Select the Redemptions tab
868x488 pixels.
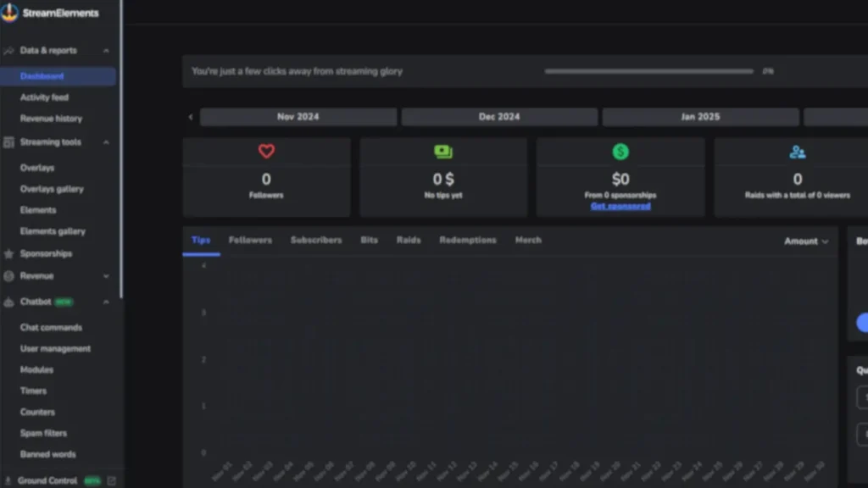[x=468, y=241]
